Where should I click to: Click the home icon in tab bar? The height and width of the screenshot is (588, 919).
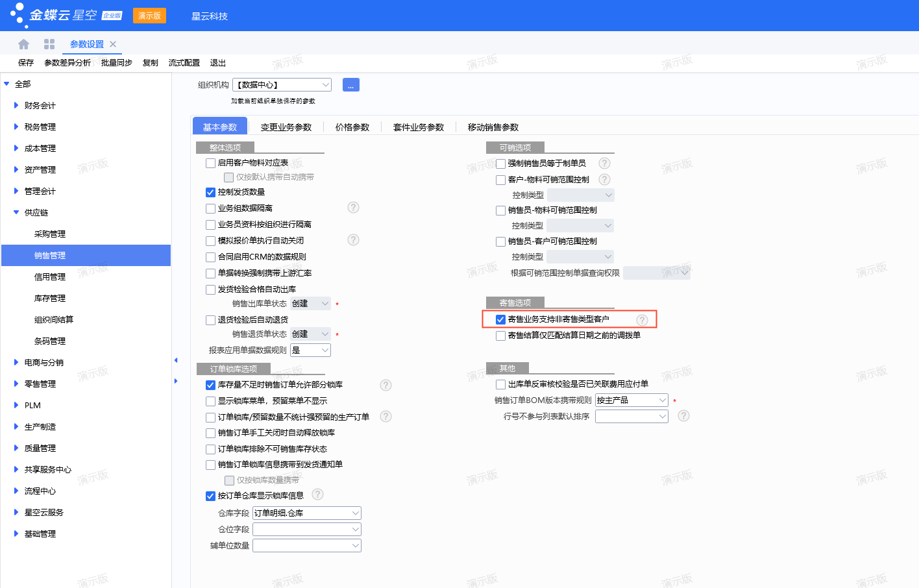[24, 44]
